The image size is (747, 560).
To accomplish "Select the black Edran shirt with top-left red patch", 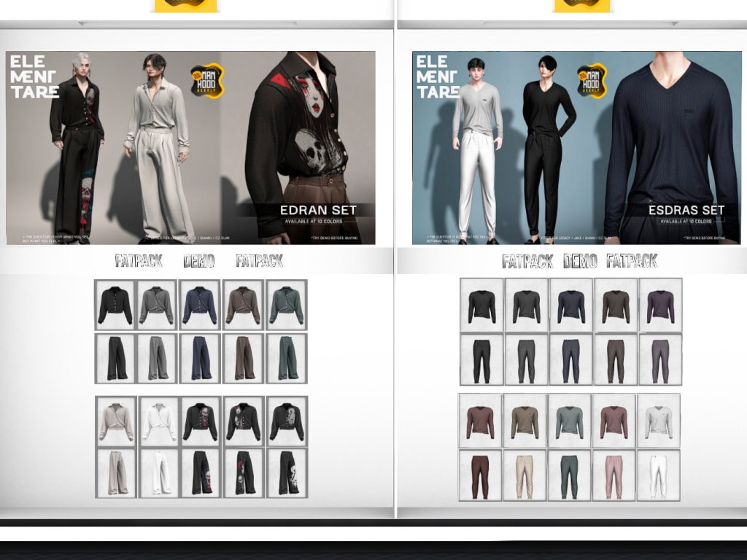I will (244, 421).
